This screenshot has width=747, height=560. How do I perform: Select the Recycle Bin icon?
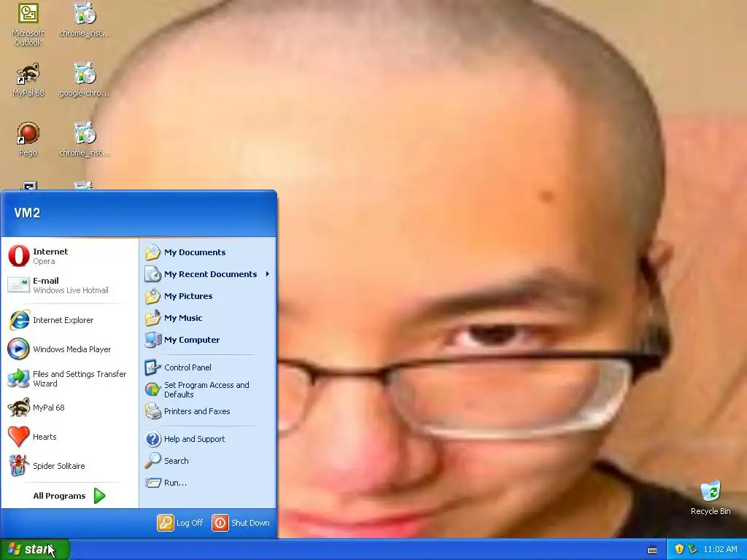click(x=711, y=498)
